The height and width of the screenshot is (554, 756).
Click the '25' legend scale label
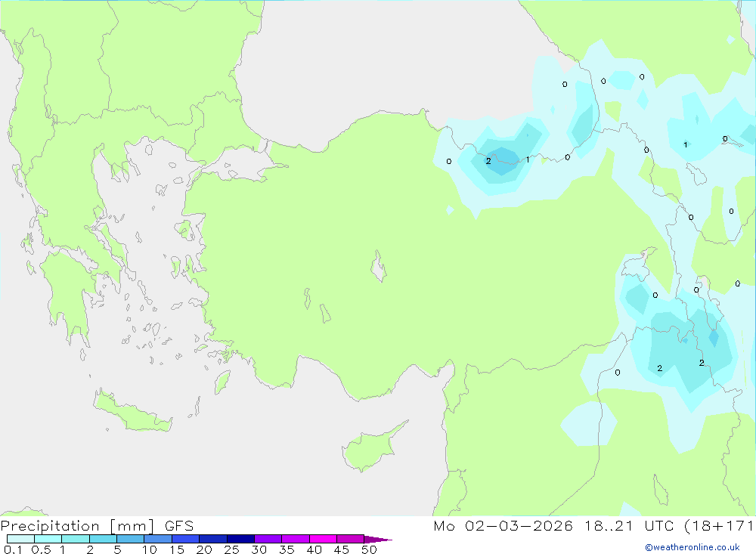(232, 549)
